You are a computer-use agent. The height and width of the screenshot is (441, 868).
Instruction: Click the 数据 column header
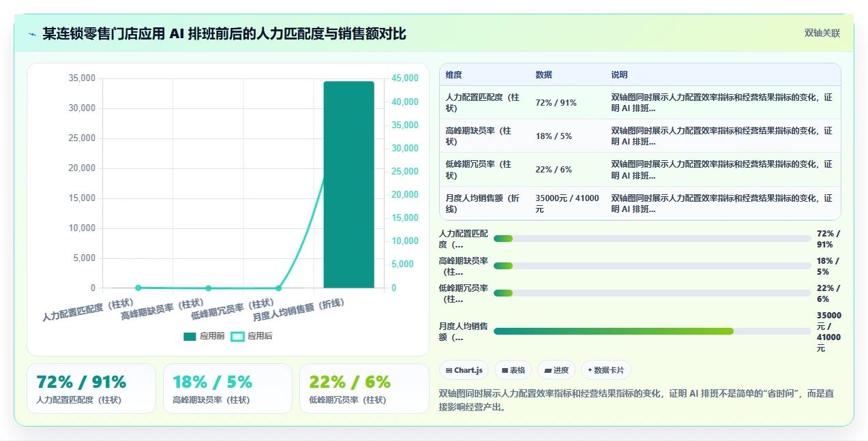(544, 75)
